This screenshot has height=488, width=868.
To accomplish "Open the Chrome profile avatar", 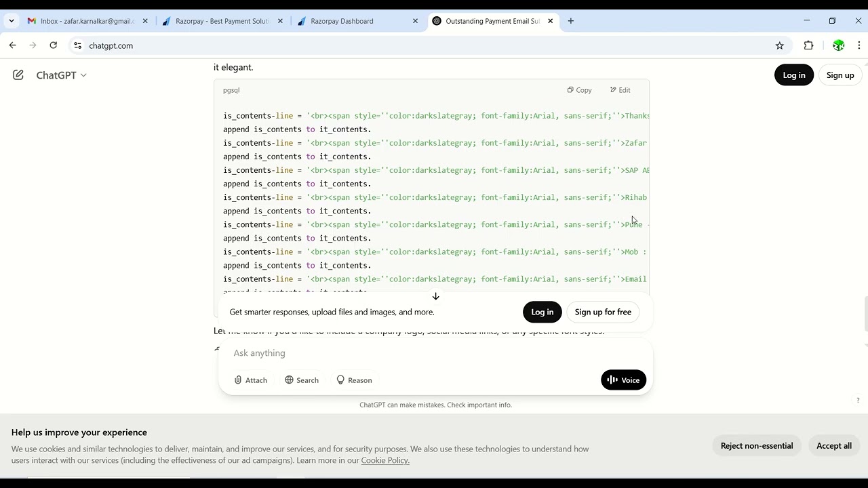I will (x=839, y=45).
